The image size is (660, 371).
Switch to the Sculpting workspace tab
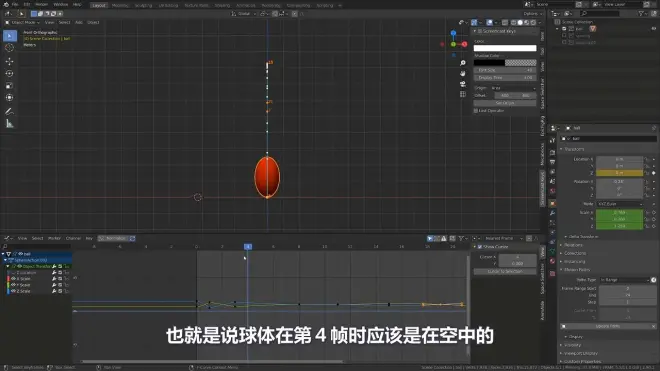143,5
